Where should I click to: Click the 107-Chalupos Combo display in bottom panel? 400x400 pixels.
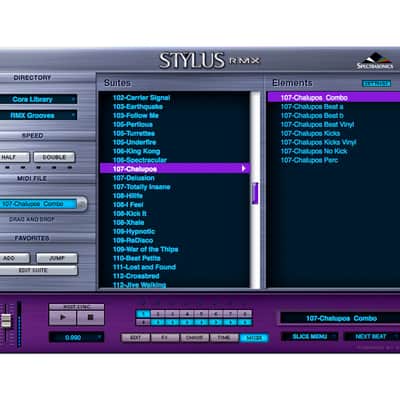tap(340, 318)
